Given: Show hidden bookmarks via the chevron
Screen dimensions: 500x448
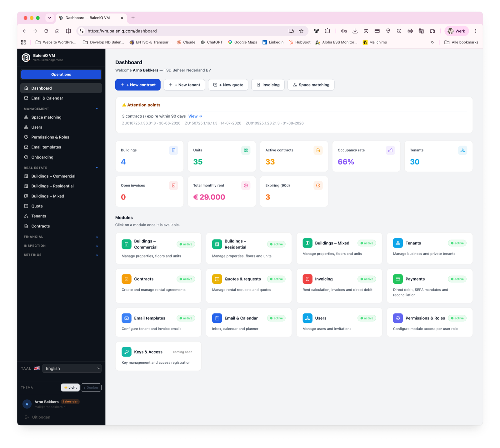Looking at the screenshot, I should (432, 42).
